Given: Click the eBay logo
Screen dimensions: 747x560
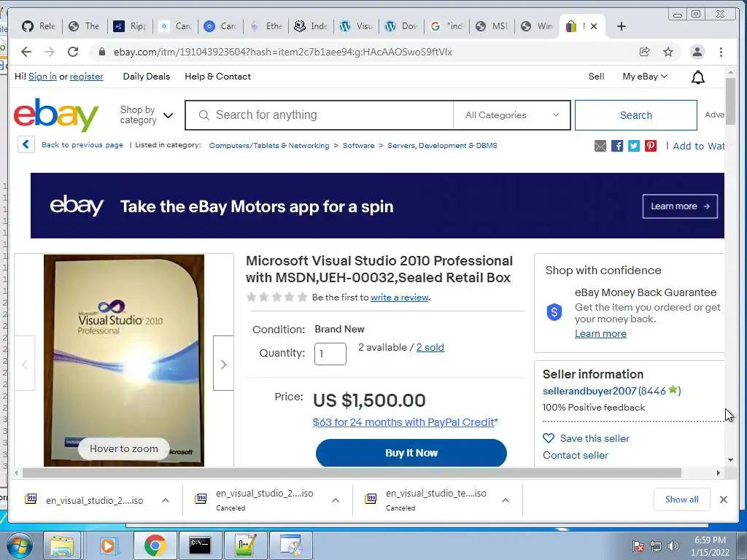Looking at the screenshot, I should (x=56, y=114).
